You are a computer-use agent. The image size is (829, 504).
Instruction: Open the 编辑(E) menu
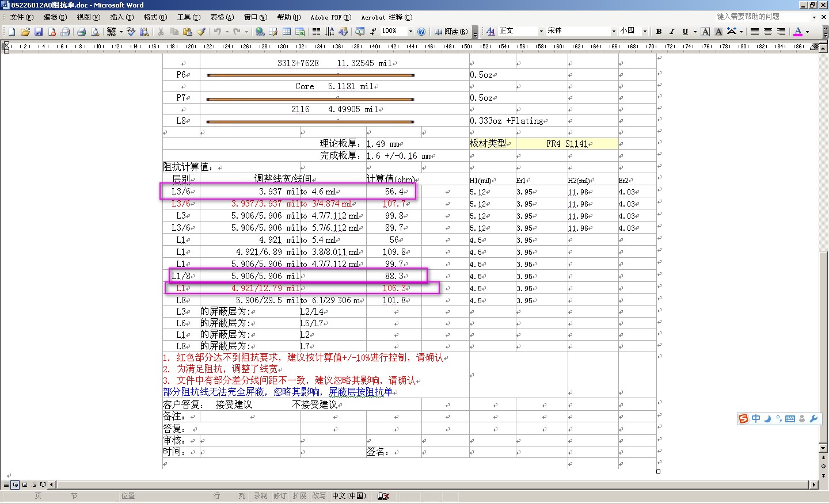click(x=55, y=17)
